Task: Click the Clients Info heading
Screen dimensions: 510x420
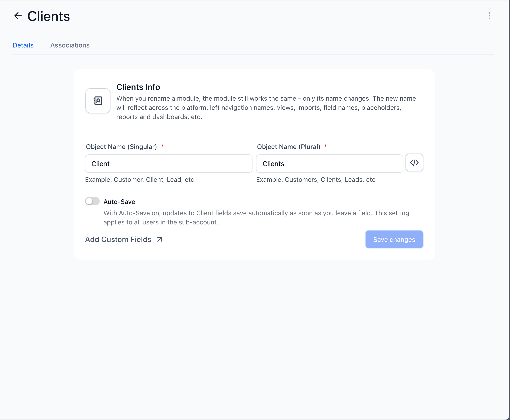Action: 138,87
